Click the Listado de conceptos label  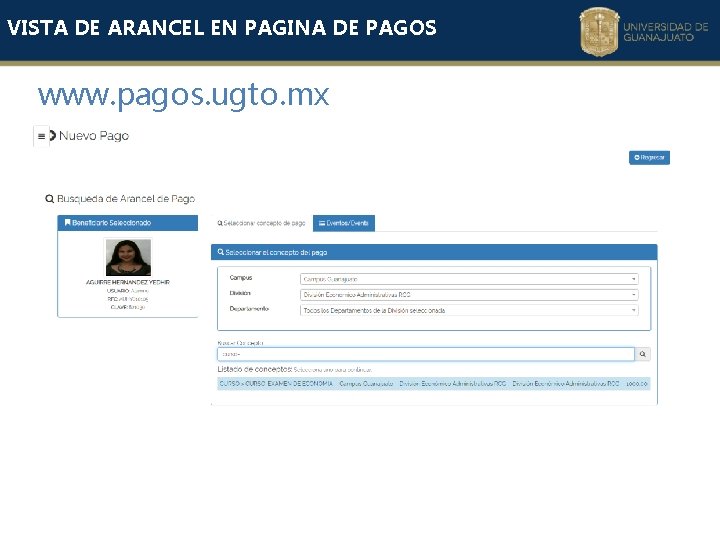tap(254, 369)
